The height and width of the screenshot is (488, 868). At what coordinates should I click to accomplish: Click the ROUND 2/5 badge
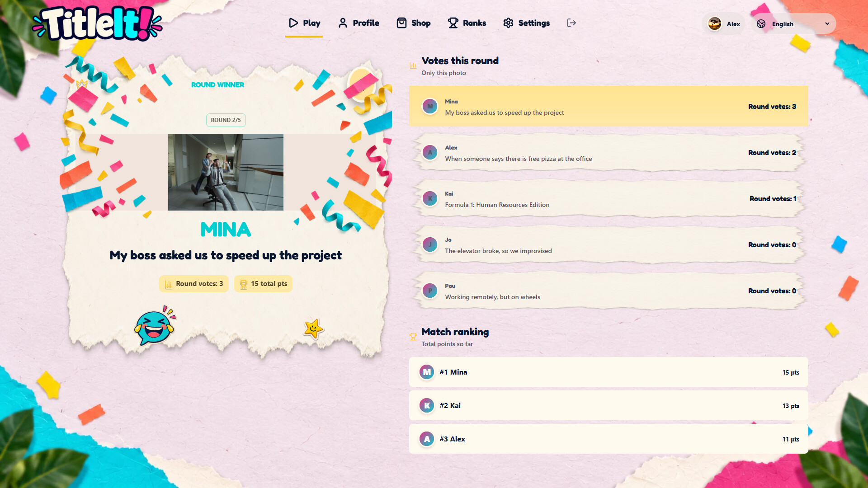pos(226,120)
